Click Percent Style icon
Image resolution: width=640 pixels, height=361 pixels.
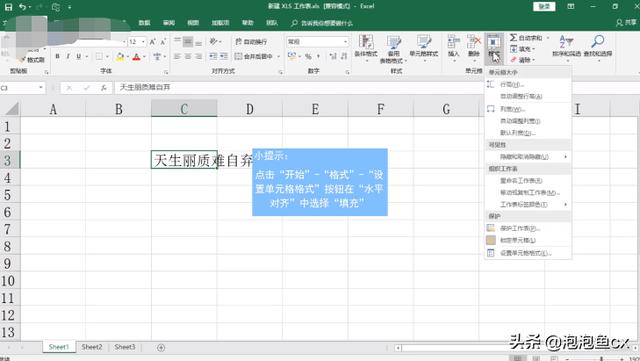309,56
